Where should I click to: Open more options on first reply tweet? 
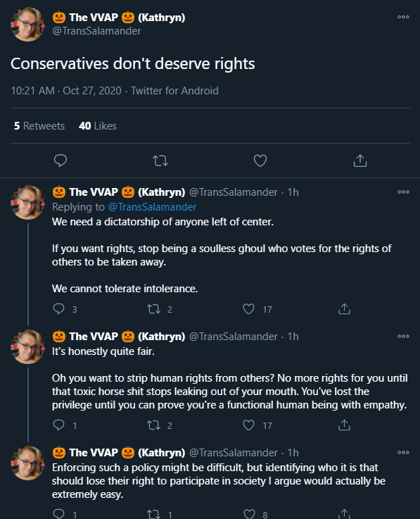pyautogui.click(x=403, y=192)
